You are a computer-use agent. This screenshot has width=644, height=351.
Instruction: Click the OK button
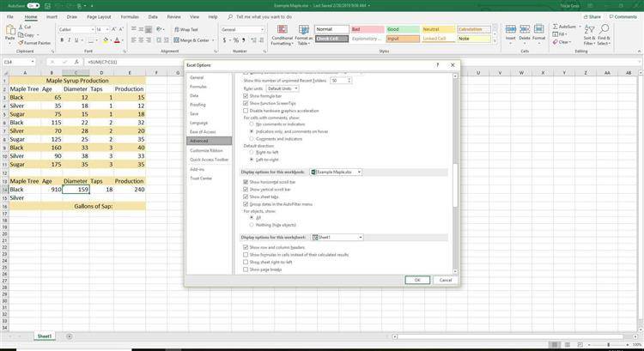[x=416, y=280]
